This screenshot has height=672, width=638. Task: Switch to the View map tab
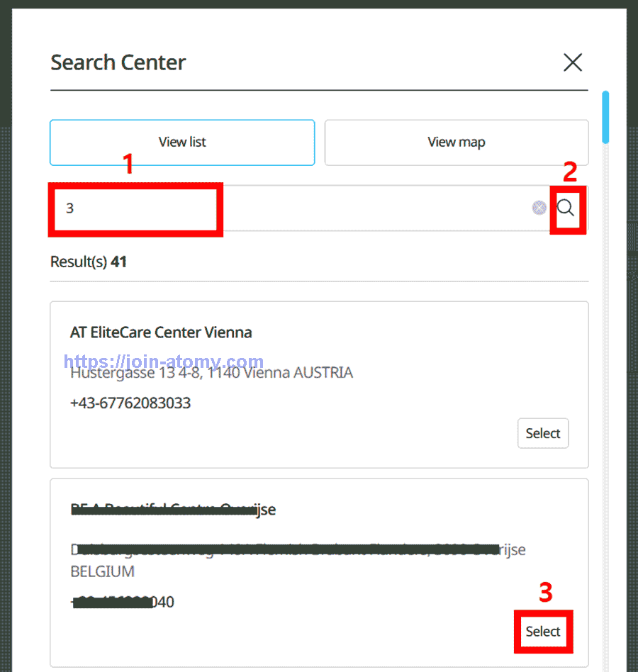456,142
